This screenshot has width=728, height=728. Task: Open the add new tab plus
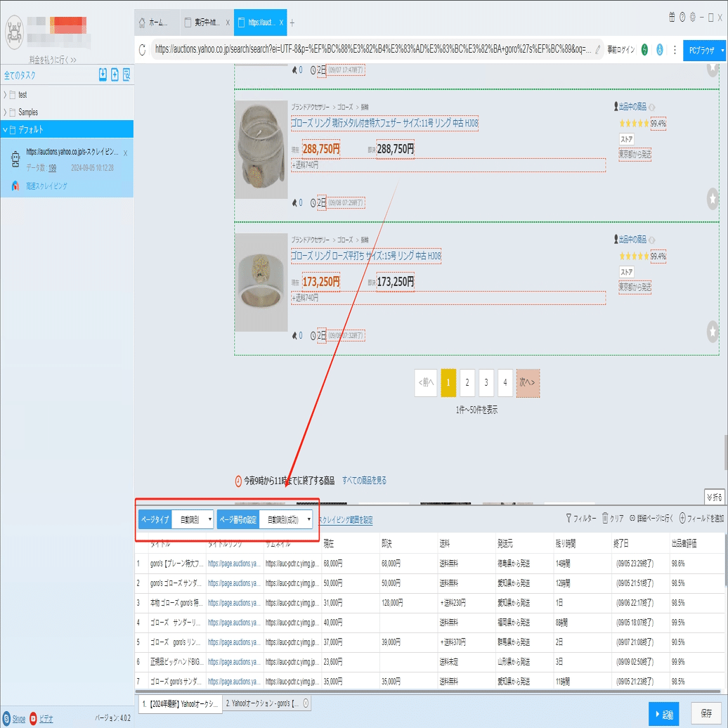292,22
